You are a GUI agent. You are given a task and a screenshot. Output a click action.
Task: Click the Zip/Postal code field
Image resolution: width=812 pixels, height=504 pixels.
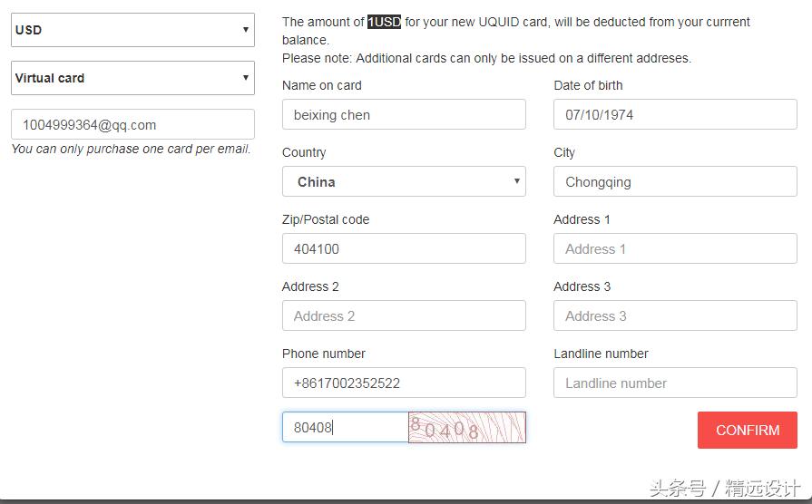[x=404, y=249]
